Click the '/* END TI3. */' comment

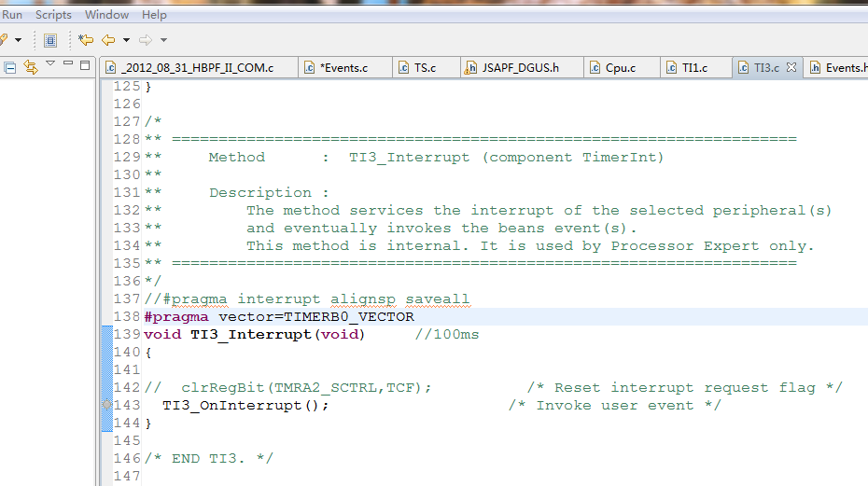209,458
